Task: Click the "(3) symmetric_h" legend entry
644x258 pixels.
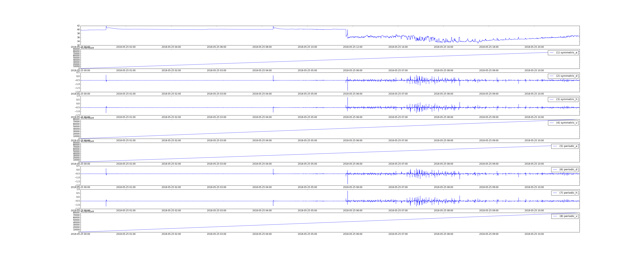Action: [563, 99]
